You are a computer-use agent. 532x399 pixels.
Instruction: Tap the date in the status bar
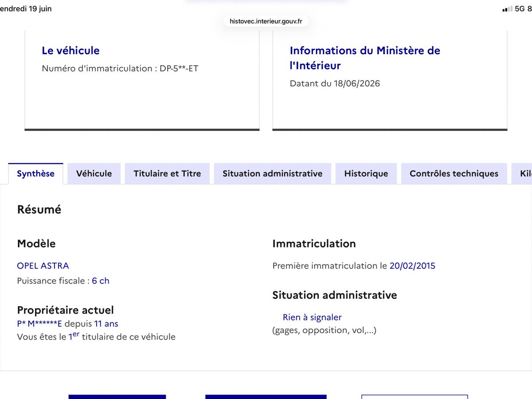pyautogui.click(x=26, y=9)
